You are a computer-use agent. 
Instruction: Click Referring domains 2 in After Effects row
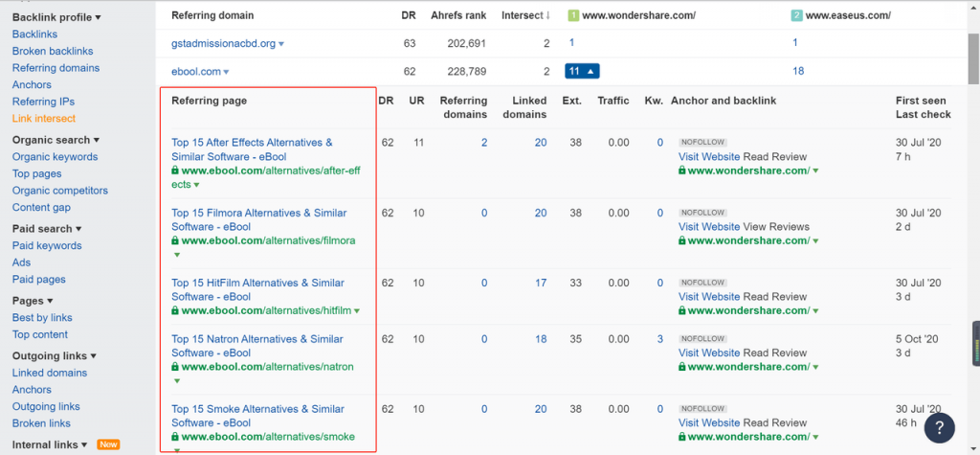pyautogui.click(x=484, y=143)
